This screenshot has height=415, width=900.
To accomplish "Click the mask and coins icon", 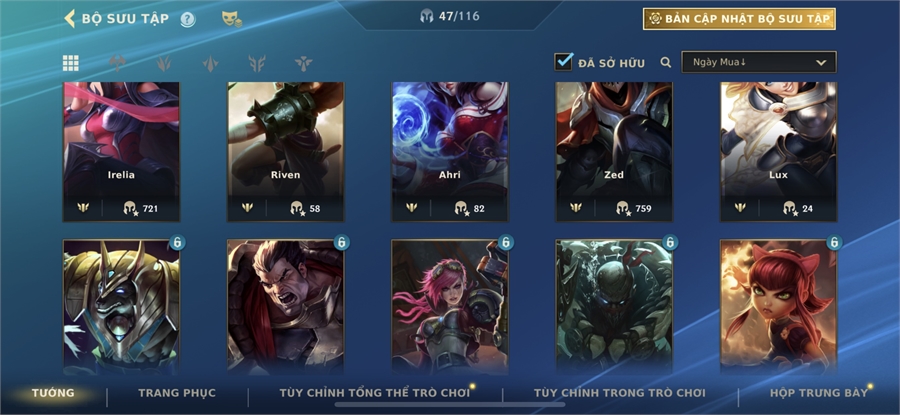I will click(232, 19).
